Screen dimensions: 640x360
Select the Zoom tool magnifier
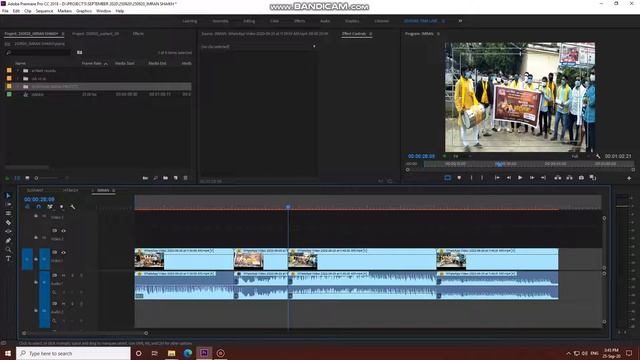(8, 249)
